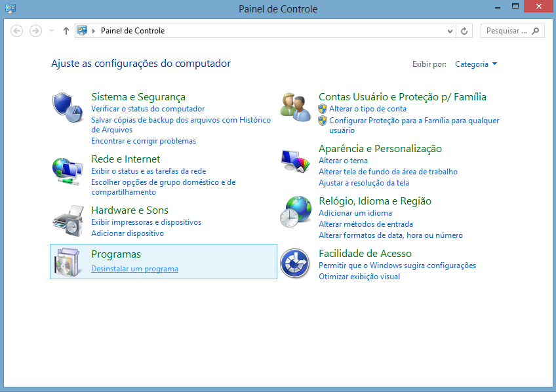Click Encontrar e corrigir problemas
The image size is (556, 392).
[x=144, y=141]
